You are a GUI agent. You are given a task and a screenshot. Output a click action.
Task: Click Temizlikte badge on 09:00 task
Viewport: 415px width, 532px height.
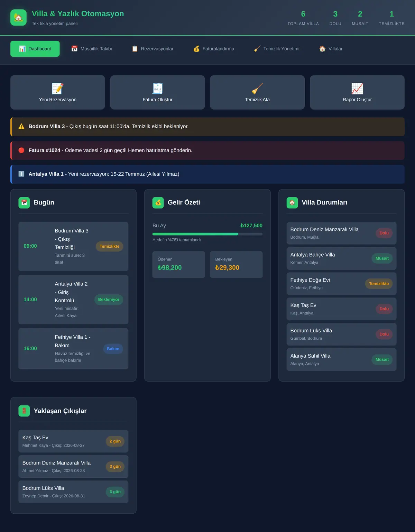click(x=110, y=246)
